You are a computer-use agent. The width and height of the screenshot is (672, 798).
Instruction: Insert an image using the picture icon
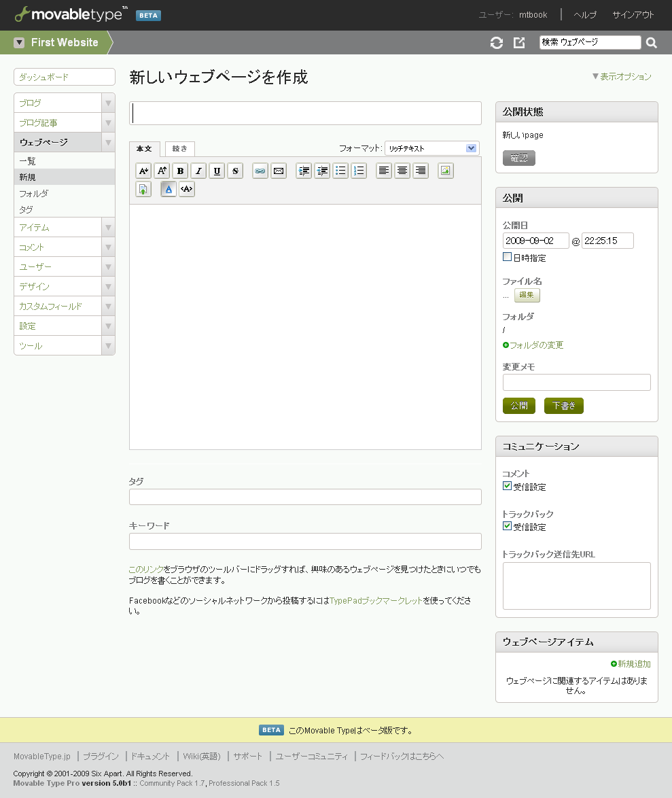[x=445, y=171]
